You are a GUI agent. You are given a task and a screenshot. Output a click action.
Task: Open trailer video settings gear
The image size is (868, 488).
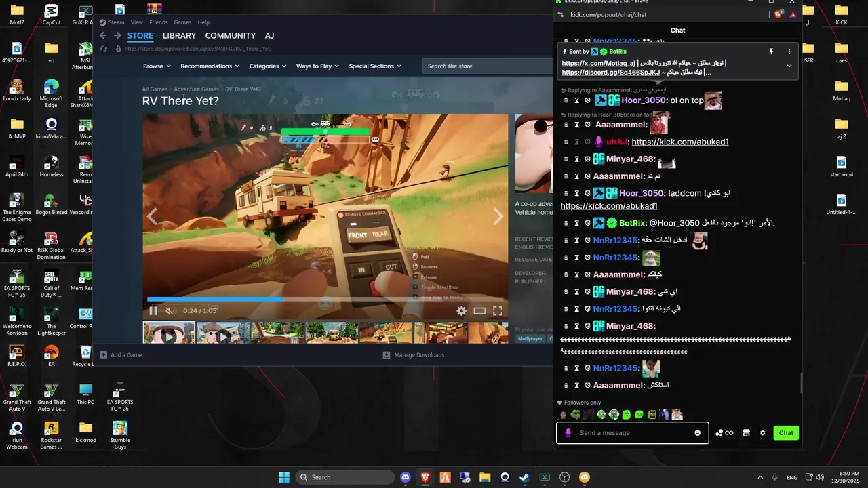point(461,311)
